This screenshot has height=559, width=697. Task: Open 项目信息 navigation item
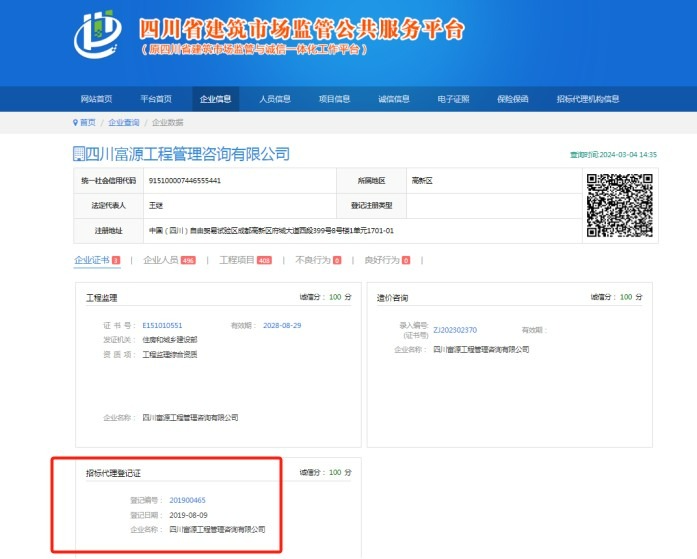click(x=334, y=99)
